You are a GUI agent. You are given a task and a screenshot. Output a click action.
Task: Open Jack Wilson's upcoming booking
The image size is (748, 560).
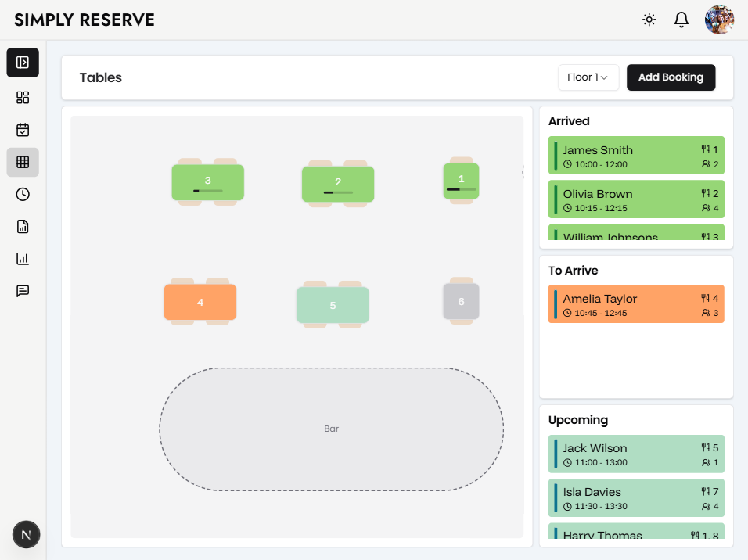(x=636, y=454)
